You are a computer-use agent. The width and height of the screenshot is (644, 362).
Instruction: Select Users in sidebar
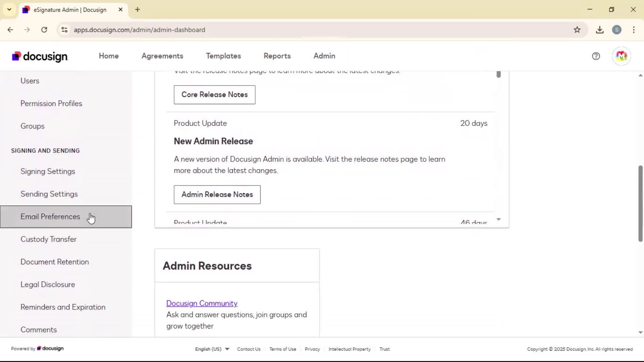click(x=66, y=81)
